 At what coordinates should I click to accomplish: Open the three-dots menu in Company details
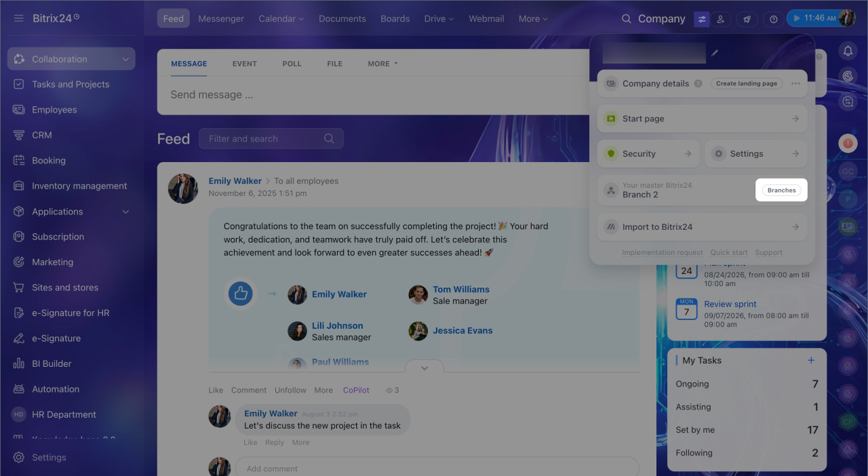tap(795, 83)
